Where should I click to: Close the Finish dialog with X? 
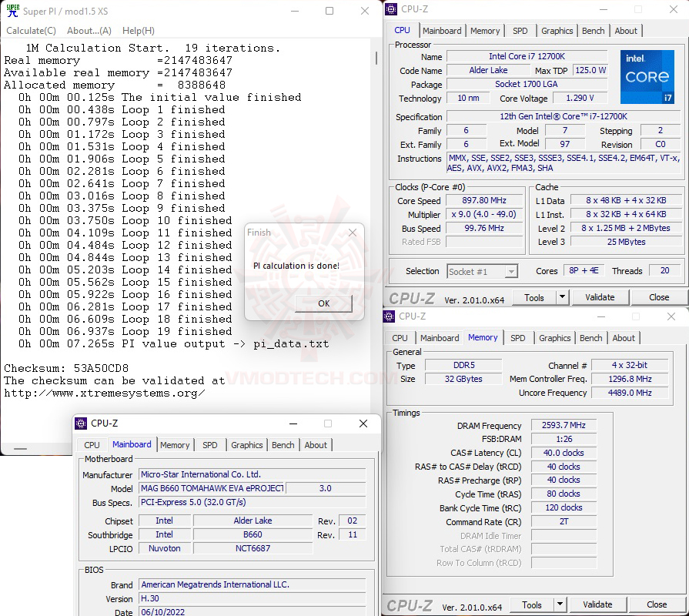click(x=353, y=233)
